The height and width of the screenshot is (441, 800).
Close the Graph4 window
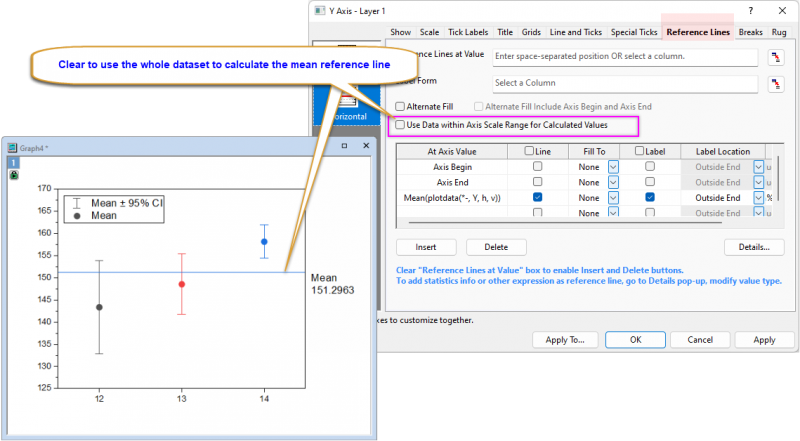click(366, 146)
